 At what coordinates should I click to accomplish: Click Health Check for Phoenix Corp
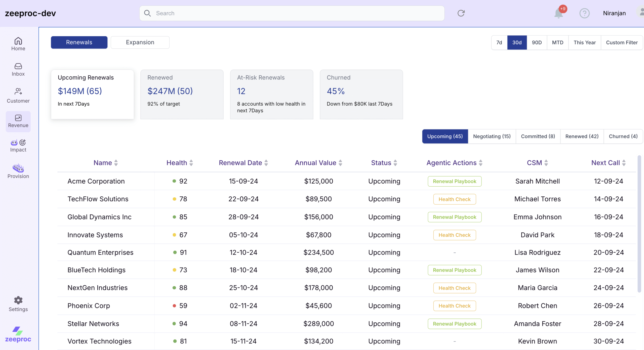pyautogui.click(x=454, y=306)
